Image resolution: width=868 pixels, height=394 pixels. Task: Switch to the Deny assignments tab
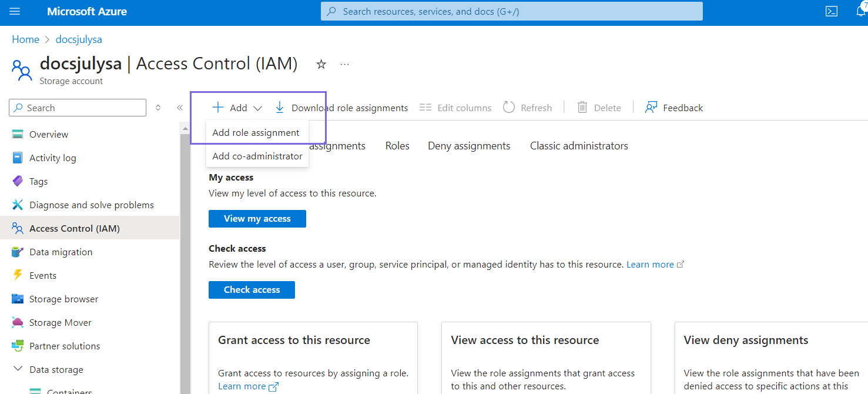click(x=469, y=146)
